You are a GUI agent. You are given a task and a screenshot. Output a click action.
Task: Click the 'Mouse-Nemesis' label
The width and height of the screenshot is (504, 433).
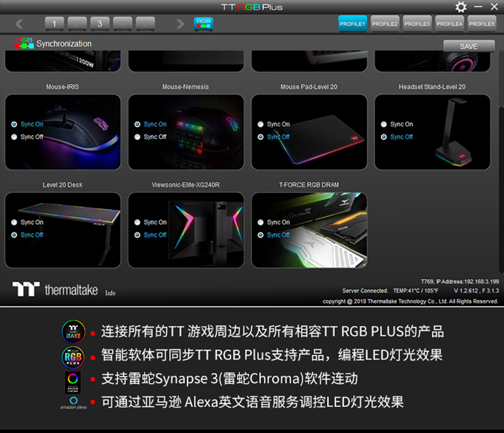coord(186,86)
